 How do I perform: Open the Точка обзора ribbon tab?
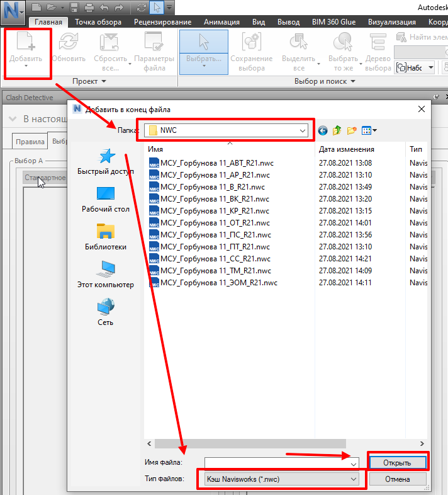click(x=98, y=22)
